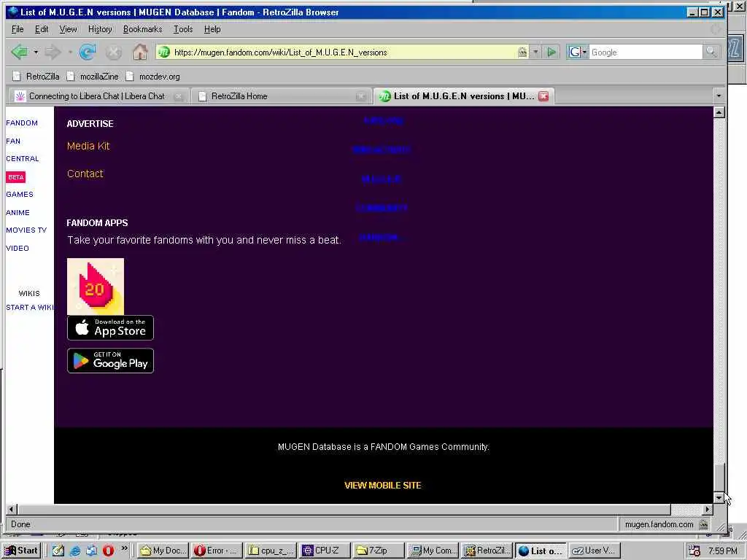747x560 pixels.
Task: Click into the Google search field
Action: pos(646,52)
